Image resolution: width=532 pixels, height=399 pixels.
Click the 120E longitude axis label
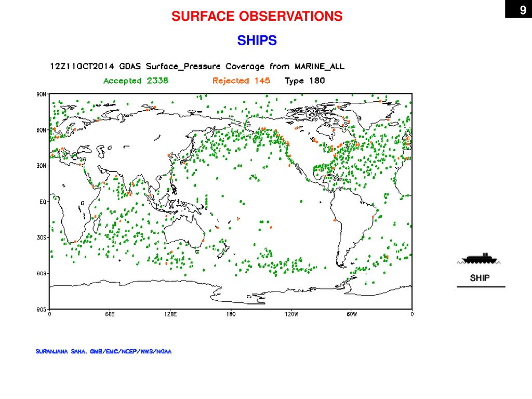[x=170, y=314]
